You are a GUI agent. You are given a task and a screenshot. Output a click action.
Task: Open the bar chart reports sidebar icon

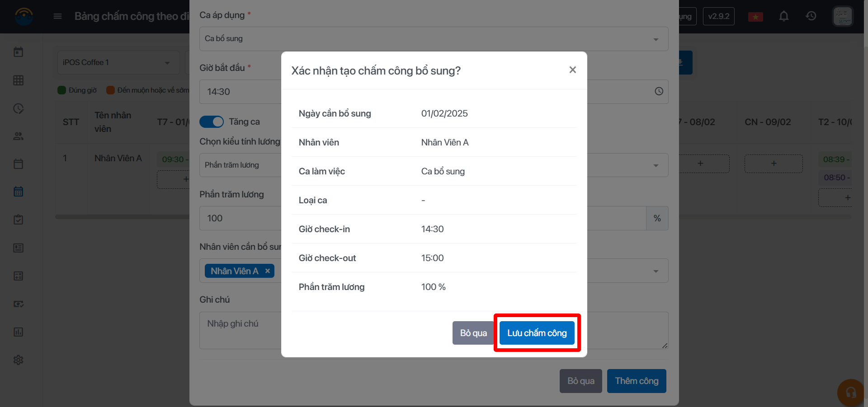pos(19,332)
